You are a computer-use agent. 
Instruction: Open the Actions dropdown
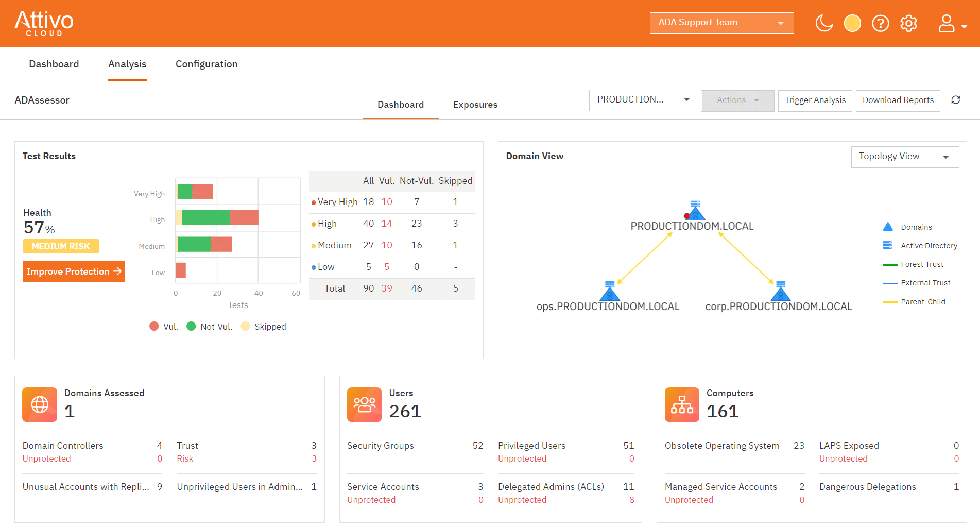(737, 100)
